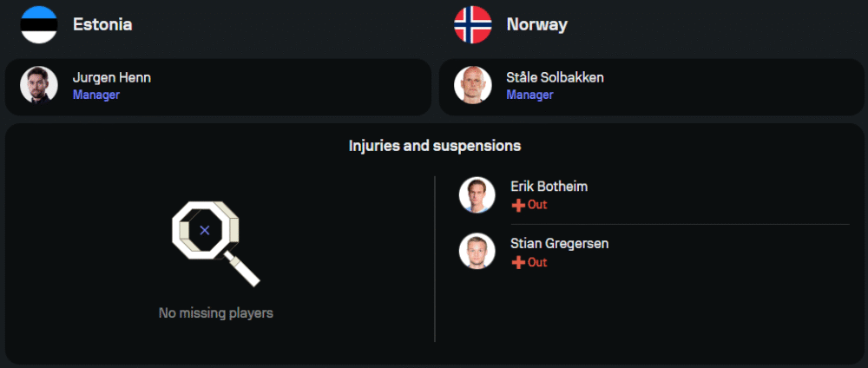Viewport: 868px width, 368px height.
Task: Select the Ståle Solbakken name
Action: [x=555, y=77]
